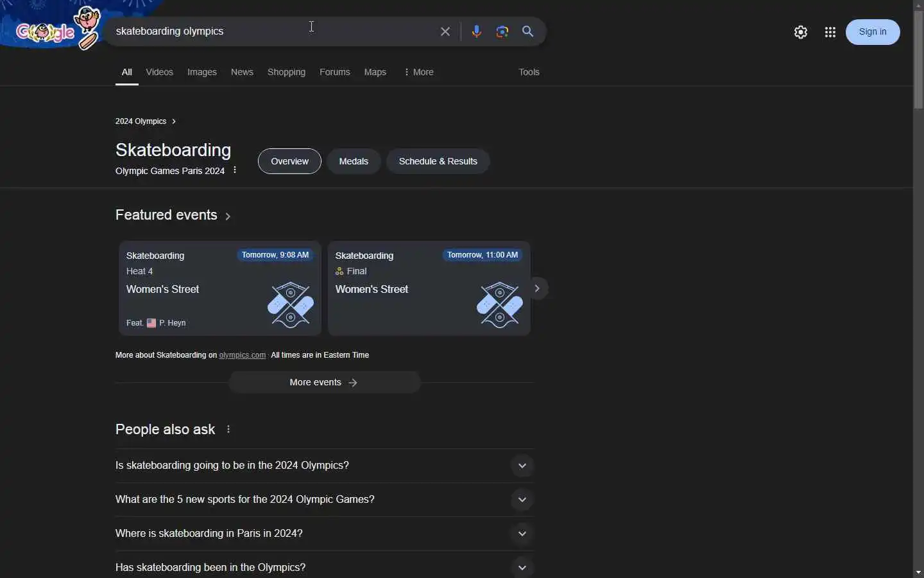The image size is (924, 578).
Task: Switch to the Videos tab
Action: coord(160,72)
